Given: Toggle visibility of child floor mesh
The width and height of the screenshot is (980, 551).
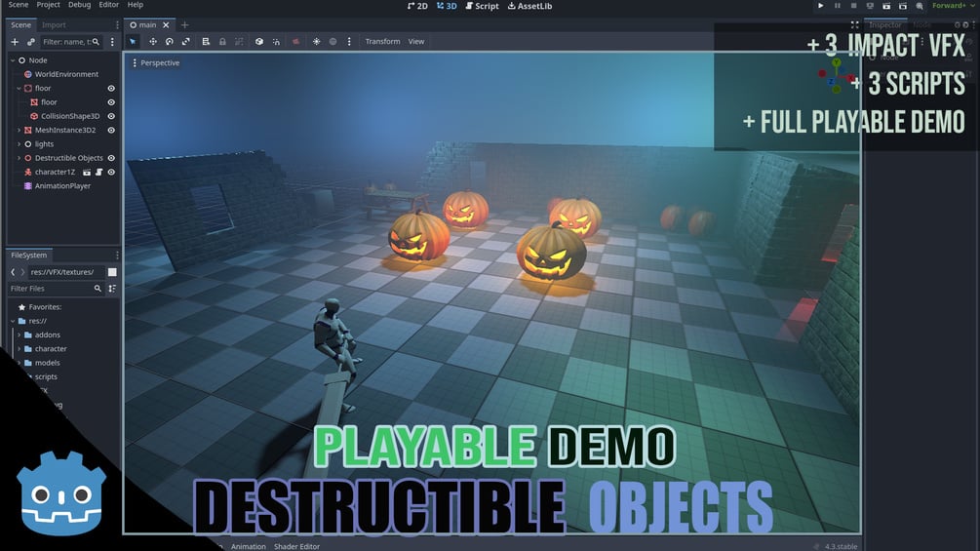Looking at the screenshot, I should coord(111,101).
